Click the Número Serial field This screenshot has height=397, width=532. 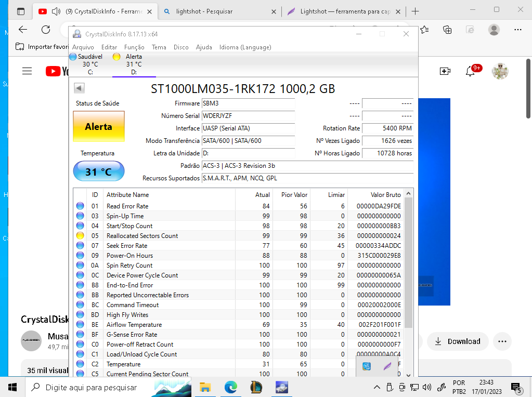(249, 116)
